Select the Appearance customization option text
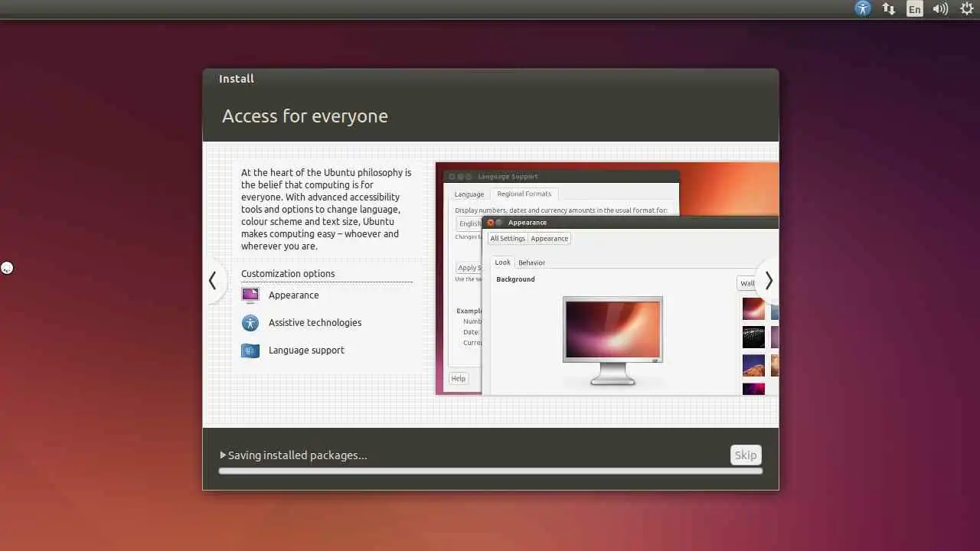 294,295
